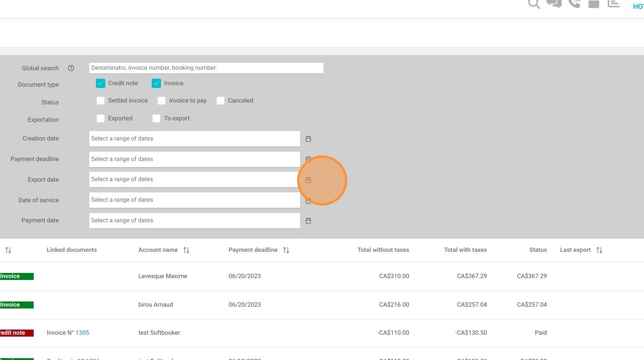
Task: Click the CA$310.00 total without taxes
Action: click(394, 276)
